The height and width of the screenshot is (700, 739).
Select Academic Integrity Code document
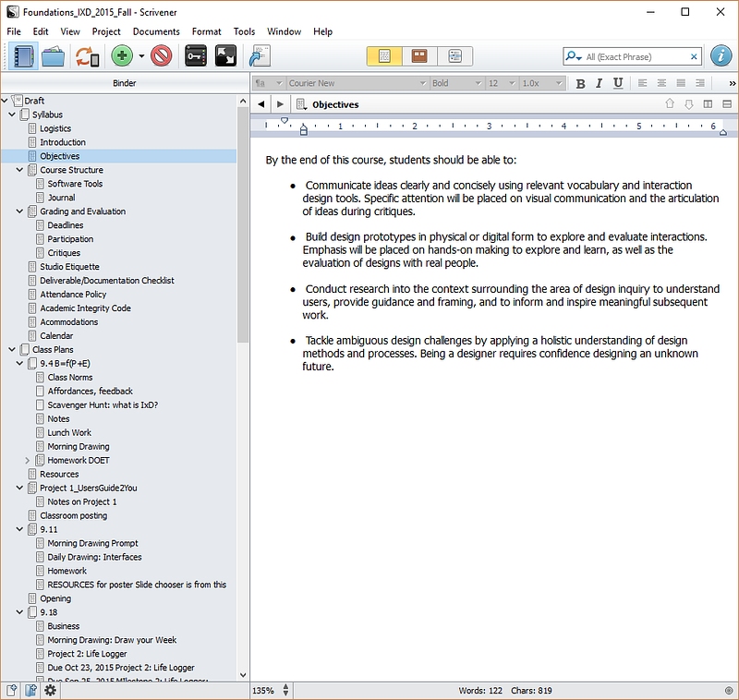(85, 308)
